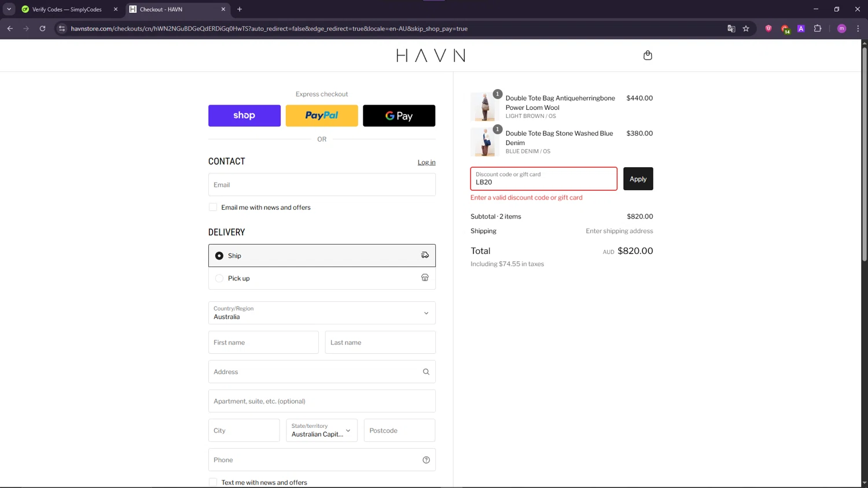Click the extension icon with badge 14
The width and height of the screenshot is (868, 488).
(x=785, y=29)
